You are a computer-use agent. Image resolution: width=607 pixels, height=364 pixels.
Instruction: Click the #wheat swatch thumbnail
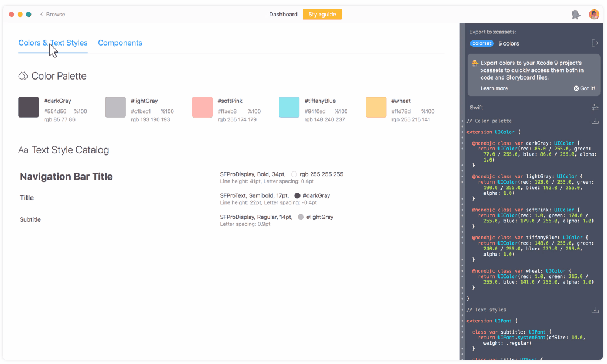(376, 107)
